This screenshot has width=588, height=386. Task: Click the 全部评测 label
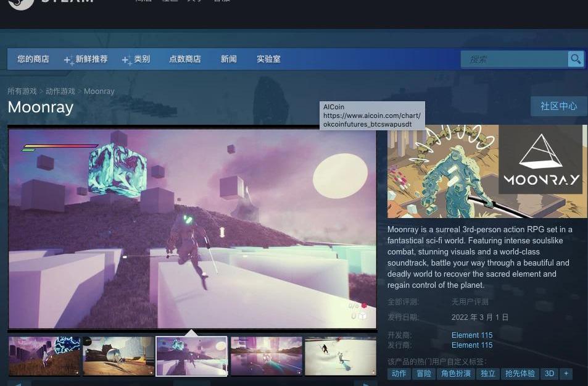click(403, 302)
